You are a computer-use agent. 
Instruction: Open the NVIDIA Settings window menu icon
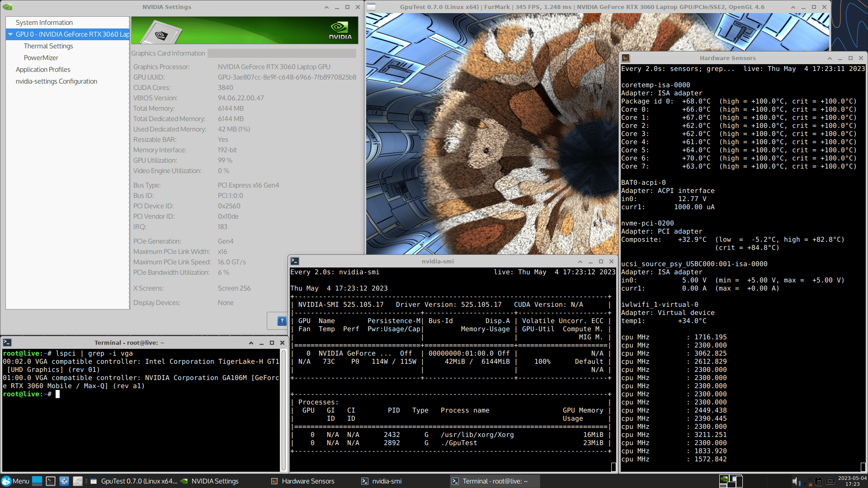(x=7, y=7)
